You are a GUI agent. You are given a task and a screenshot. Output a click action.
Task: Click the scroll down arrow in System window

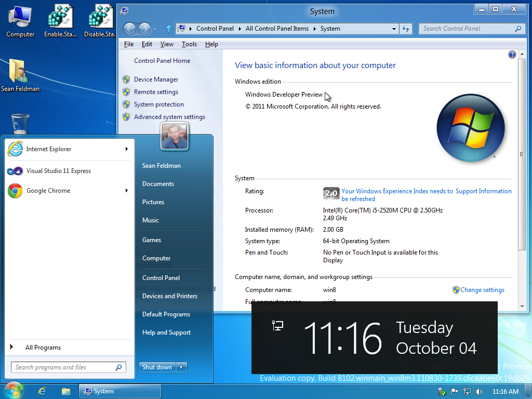click(x=522, y=307)
